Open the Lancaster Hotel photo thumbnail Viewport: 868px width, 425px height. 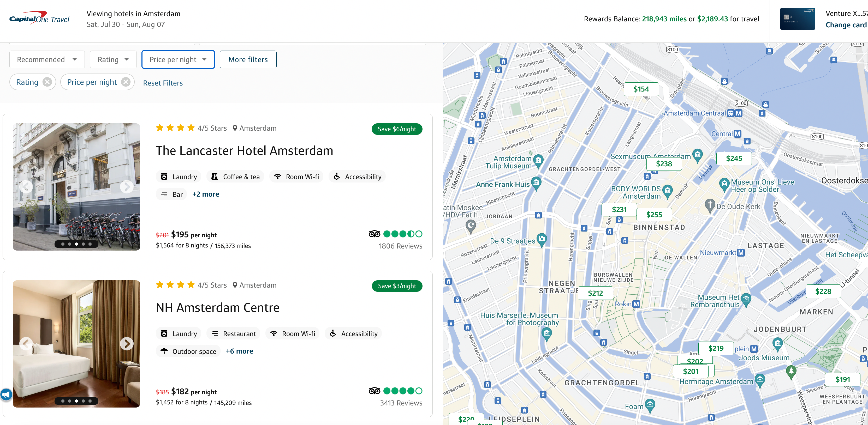click(x=76, y=187)
